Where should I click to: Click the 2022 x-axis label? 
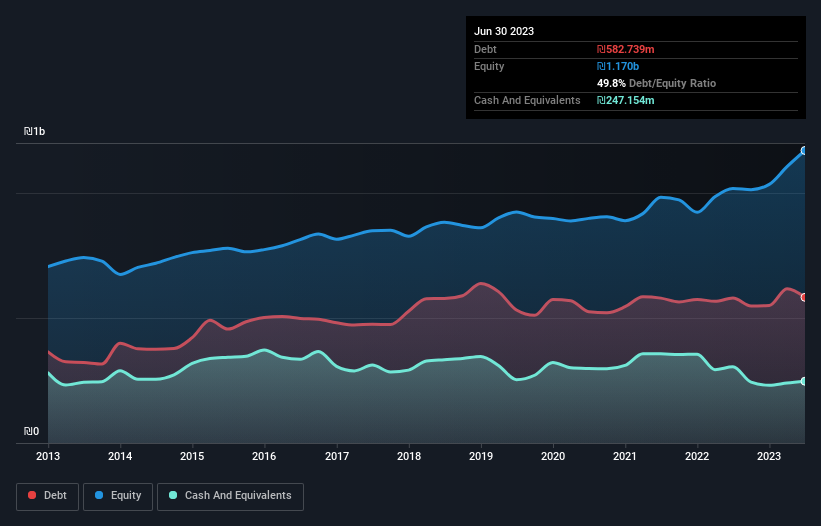697,456
